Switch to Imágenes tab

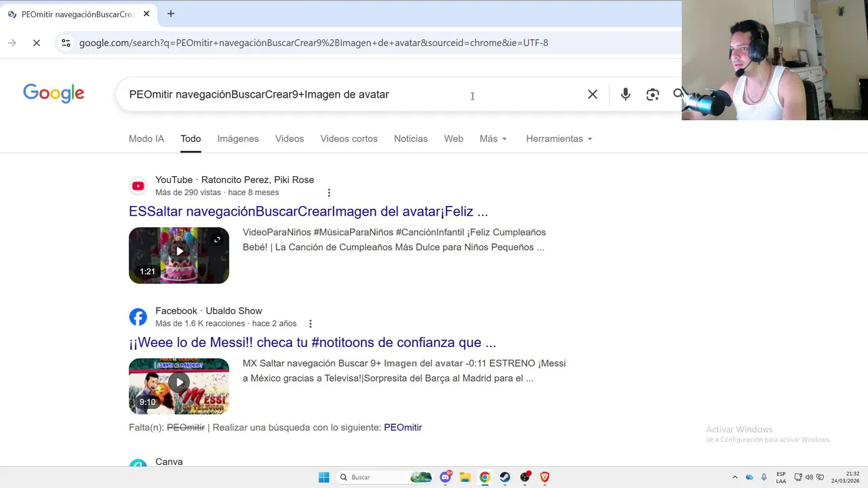click(x=238, y=138)
